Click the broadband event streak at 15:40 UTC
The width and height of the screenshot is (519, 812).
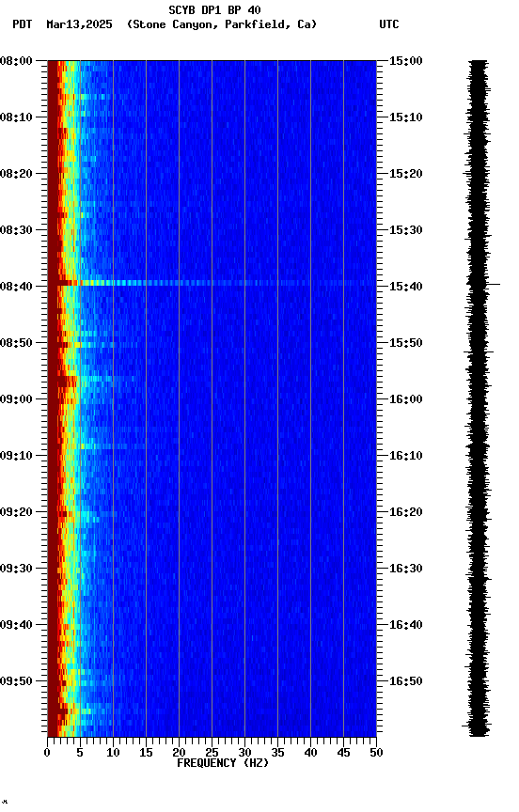pyautogui.click(x=212, y=283)
